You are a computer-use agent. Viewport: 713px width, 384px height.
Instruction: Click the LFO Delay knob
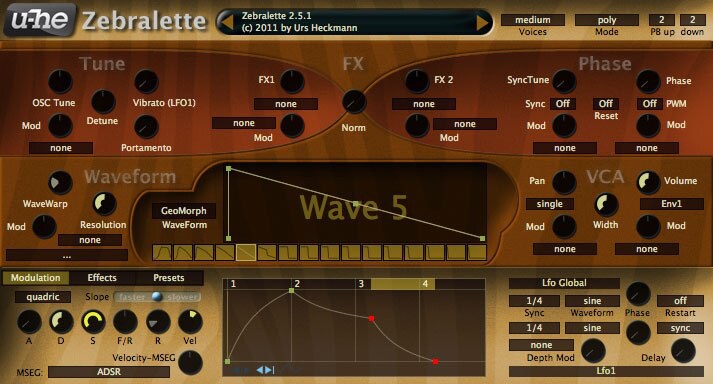point(683,351)
